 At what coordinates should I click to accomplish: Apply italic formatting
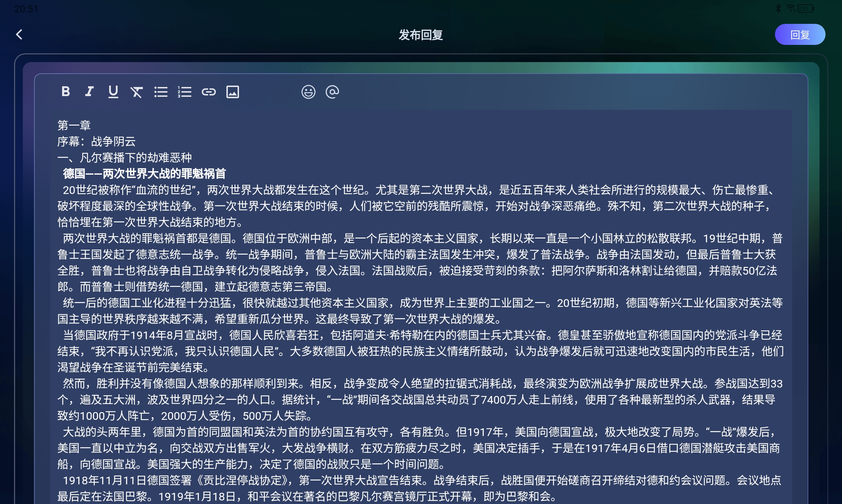89,92
